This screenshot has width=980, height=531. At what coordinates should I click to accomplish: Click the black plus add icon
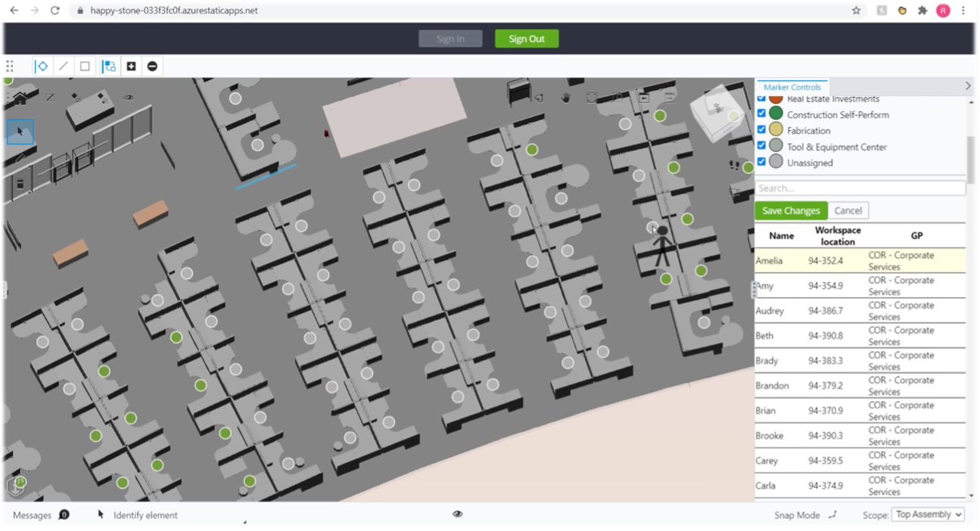[x=131, y=67]
